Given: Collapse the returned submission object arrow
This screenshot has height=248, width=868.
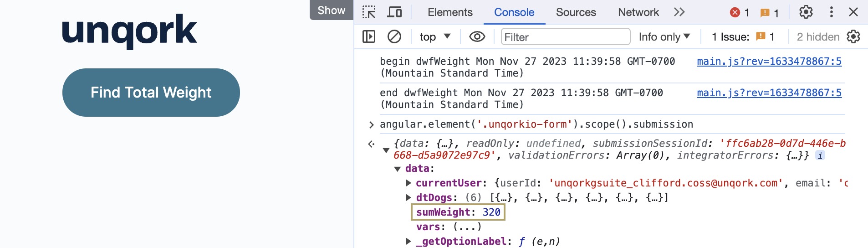Looking at the screenshot, I should click(386, 150).
